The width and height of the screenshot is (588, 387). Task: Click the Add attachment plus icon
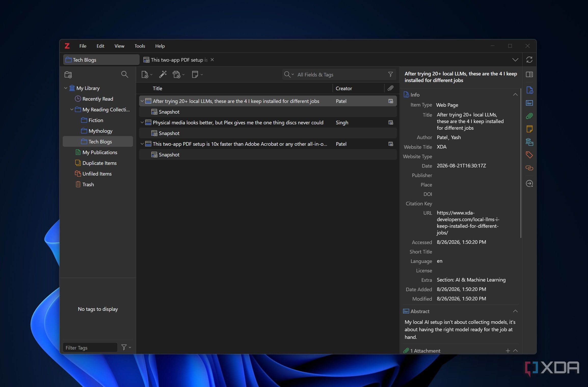coord(508,351)
